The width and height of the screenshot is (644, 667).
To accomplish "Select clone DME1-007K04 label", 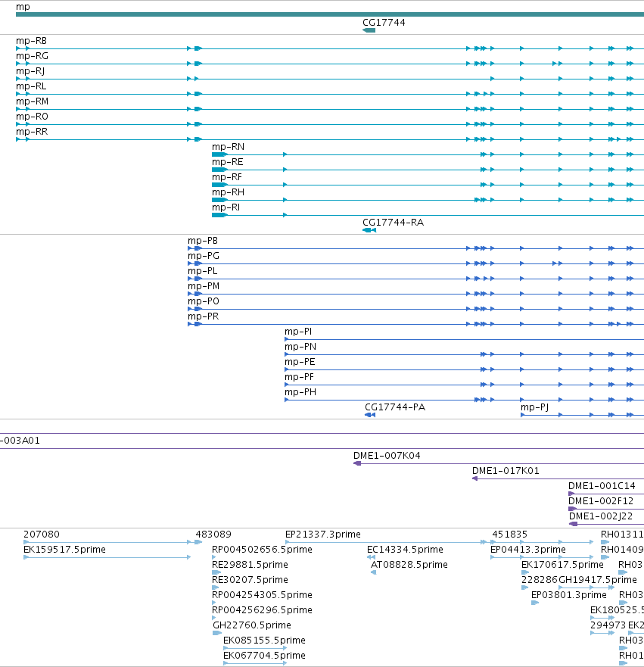I will [x=387, y=456].
